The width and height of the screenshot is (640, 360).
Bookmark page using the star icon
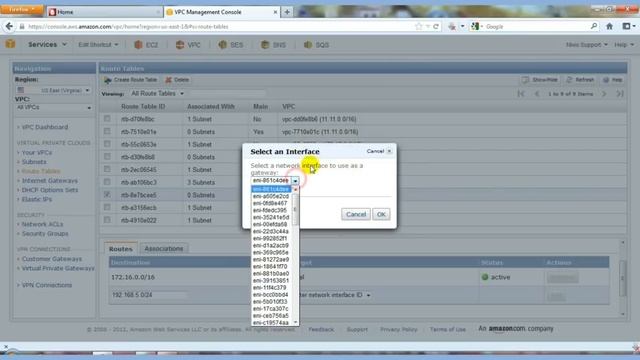tap(418, 27)
